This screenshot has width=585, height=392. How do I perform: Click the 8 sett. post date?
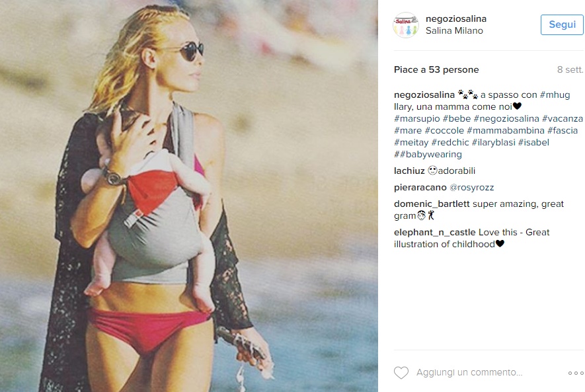[570, 70]
